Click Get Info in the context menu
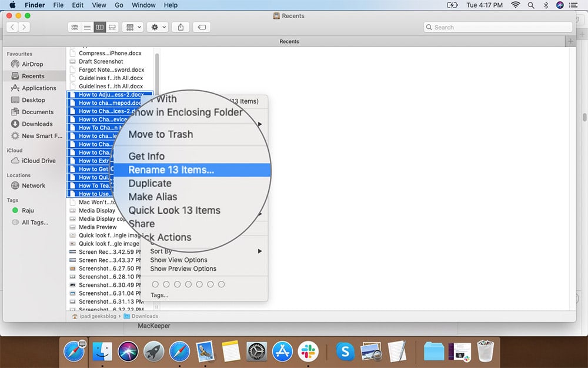The width and height of the screenshot is (588, 368). [145, 155]
